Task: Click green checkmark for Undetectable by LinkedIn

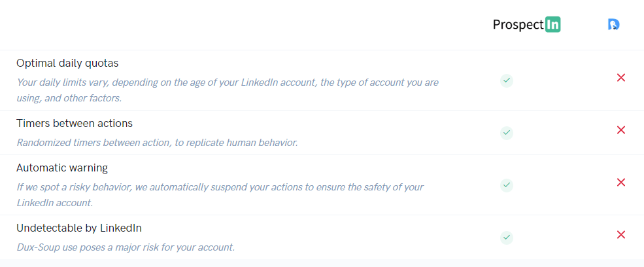Action: tap(507, 238)
